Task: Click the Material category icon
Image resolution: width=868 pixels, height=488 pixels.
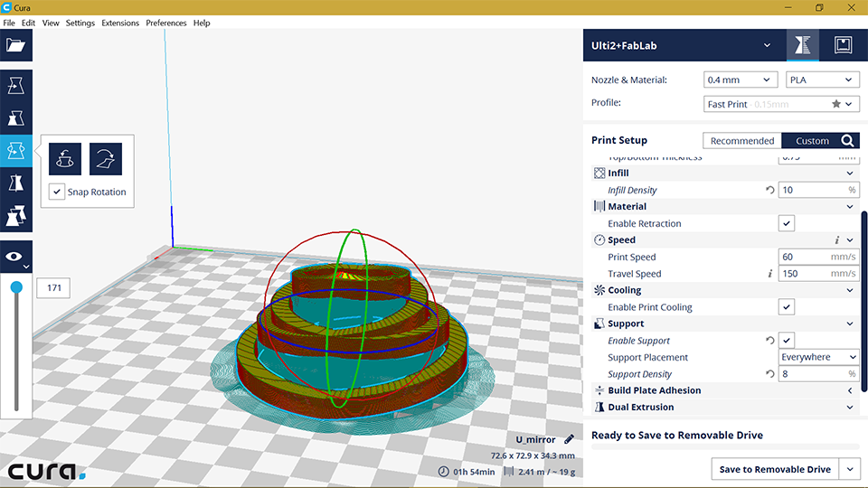Action: [x=599, y=206]
